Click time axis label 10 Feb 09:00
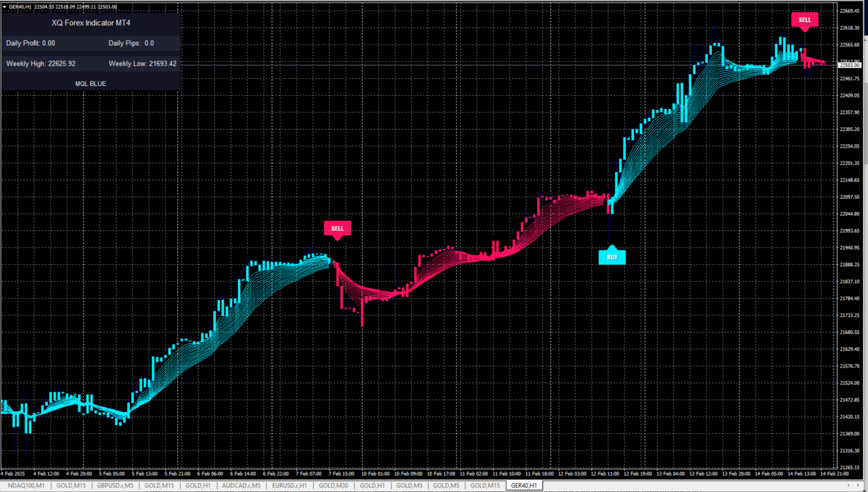The image size is (868, 492). (x=408, y=474)
